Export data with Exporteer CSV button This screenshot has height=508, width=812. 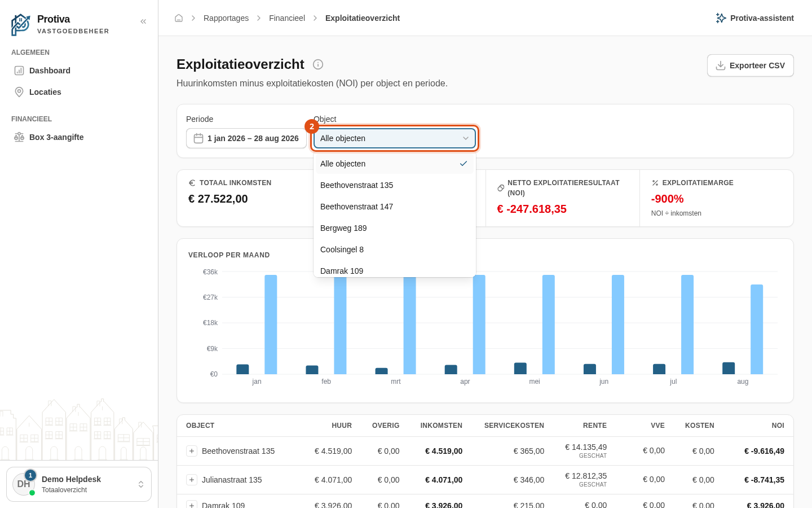pos(751,65)
